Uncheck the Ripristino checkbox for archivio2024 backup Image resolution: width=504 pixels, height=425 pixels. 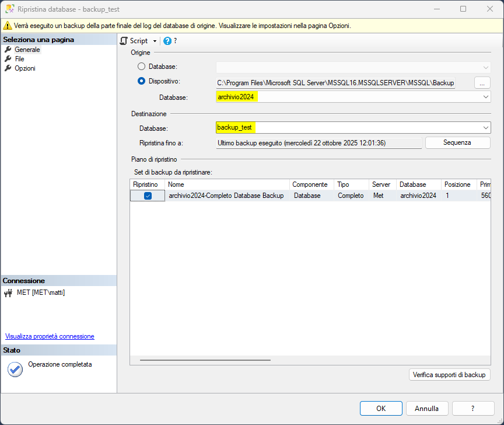(x=148, y=196)
